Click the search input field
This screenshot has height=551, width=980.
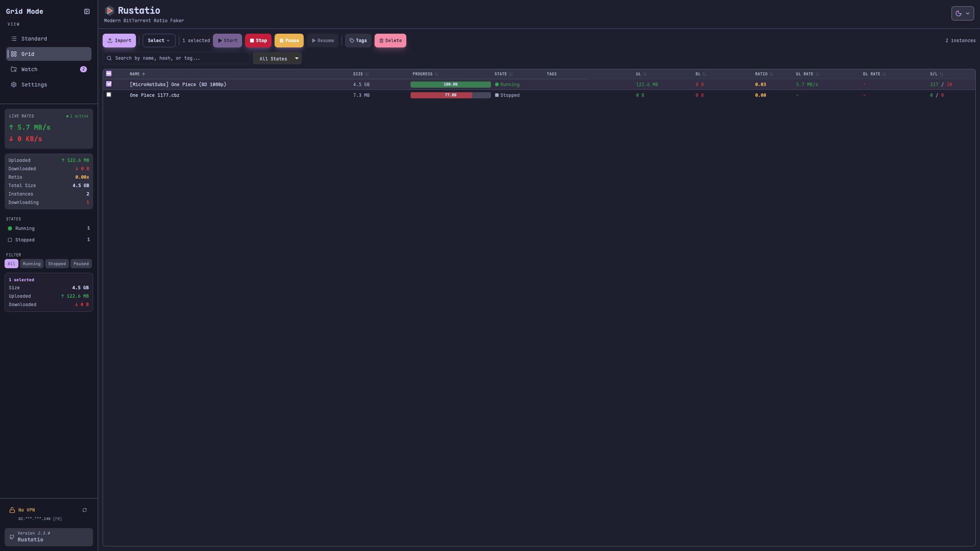tap(176, 58)
